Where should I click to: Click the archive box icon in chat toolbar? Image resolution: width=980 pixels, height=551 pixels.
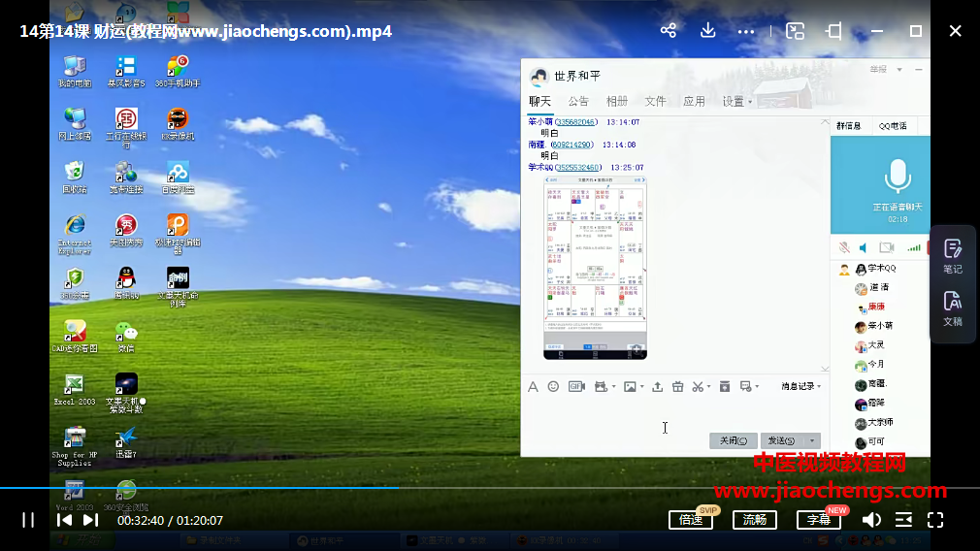[x=725, y=387]
